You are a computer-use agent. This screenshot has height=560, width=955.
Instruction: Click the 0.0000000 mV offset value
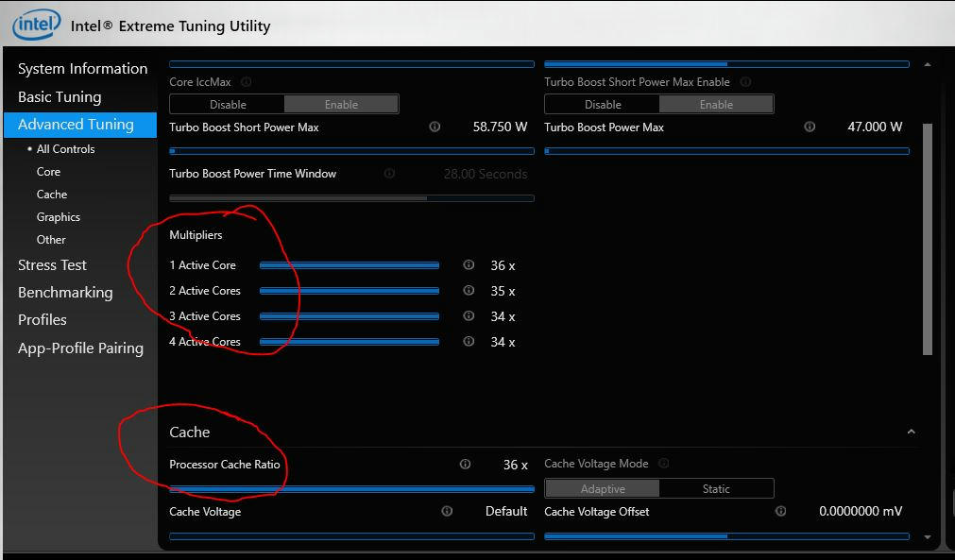(861, 511)
